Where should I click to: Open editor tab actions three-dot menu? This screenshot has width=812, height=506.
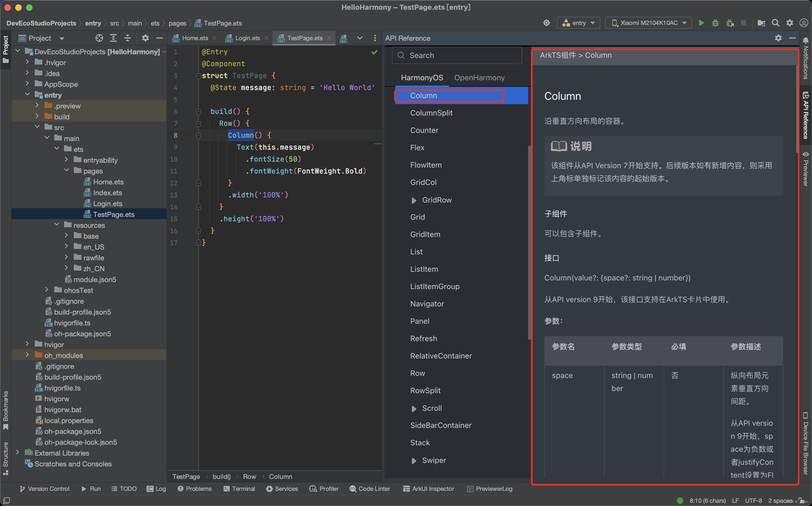point(375,38)
